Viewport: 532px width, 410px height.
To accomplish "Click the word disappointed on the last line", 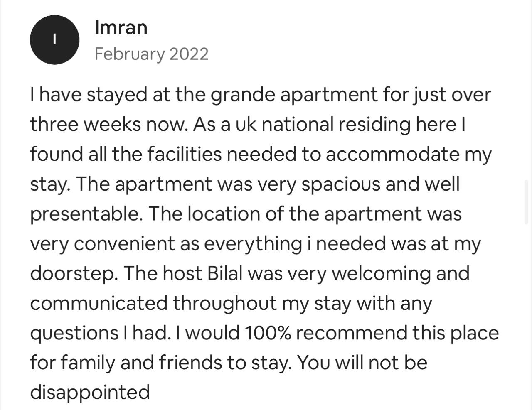I will click(x=90, y=393).
